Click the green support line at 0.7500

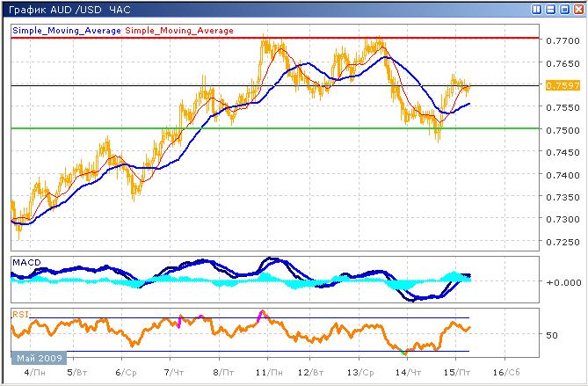(264, 128)
